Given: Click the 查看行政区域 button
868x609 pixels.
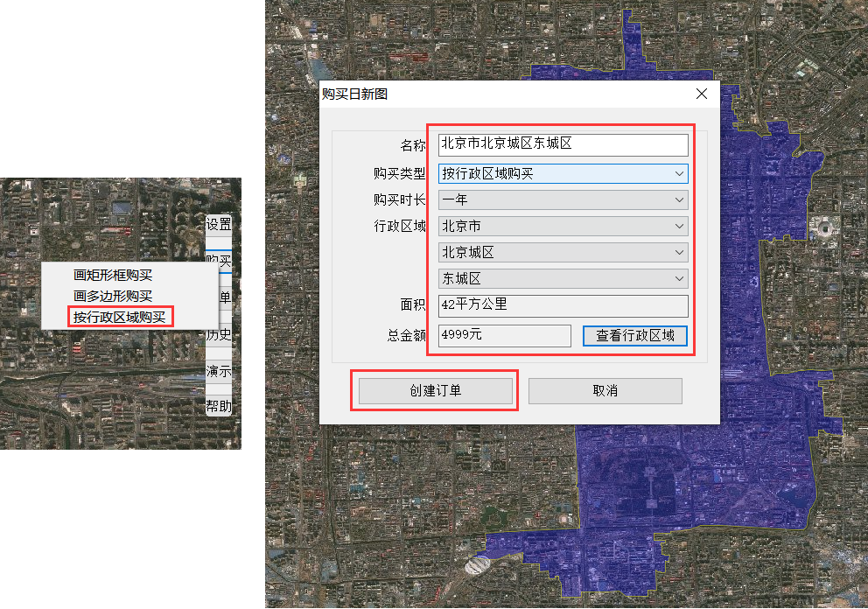Looking at the screenshot, I should tap(635, 335).
